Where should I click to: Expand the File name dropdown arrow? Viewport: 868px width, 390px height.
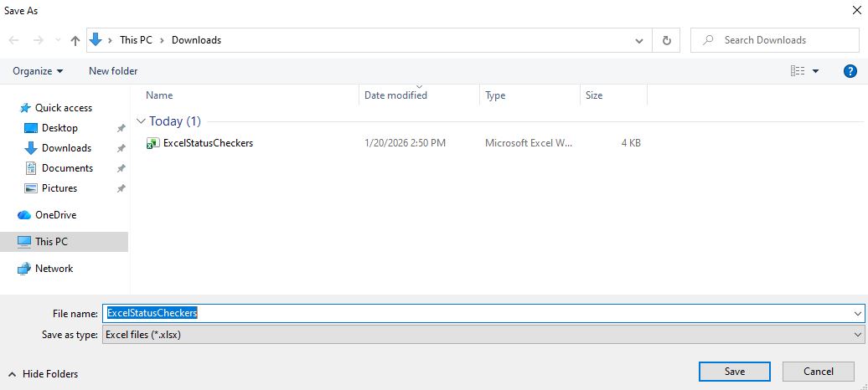(858, 313)
